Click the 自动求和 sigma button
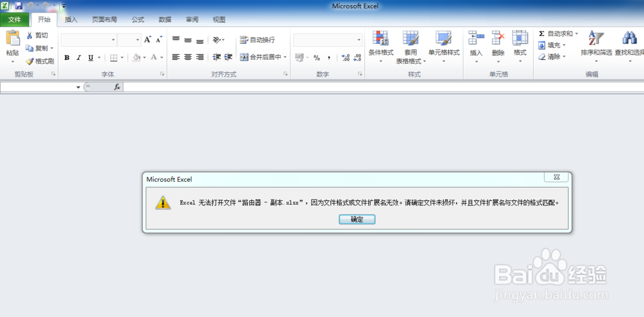The height and width of the screenshot is (317, 644). coord(555,34)
